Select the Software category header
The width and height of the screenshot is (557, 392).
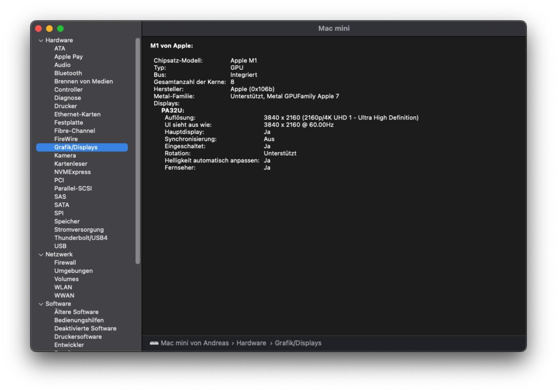(58, 304)
